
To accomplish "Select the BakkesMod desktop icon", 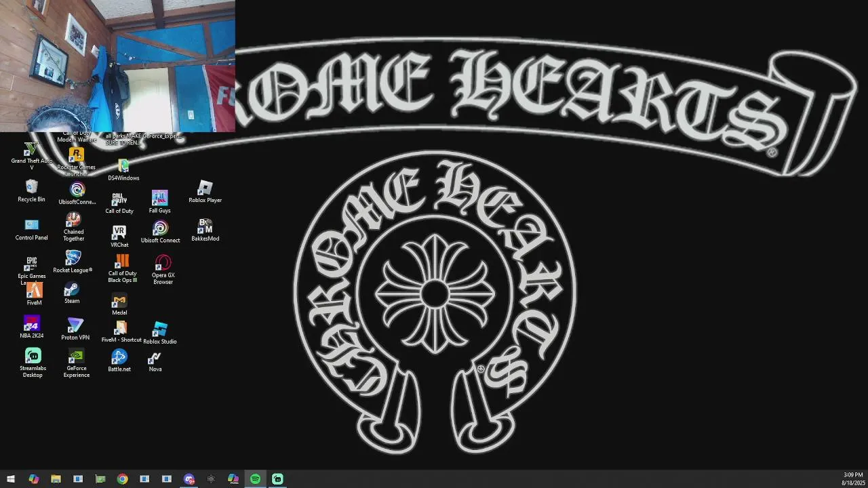I will (x=205, y=230).
